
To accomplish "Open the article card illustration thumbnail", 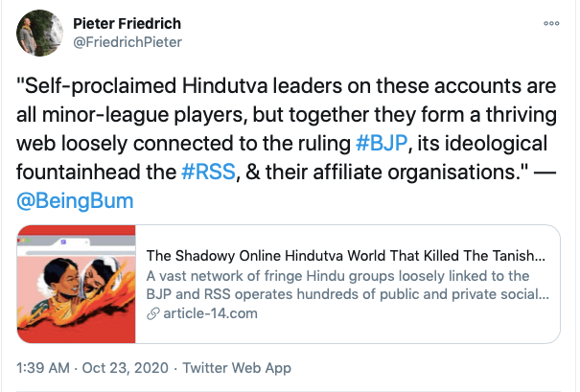I will pyautogui.click(x=76, y=286).
